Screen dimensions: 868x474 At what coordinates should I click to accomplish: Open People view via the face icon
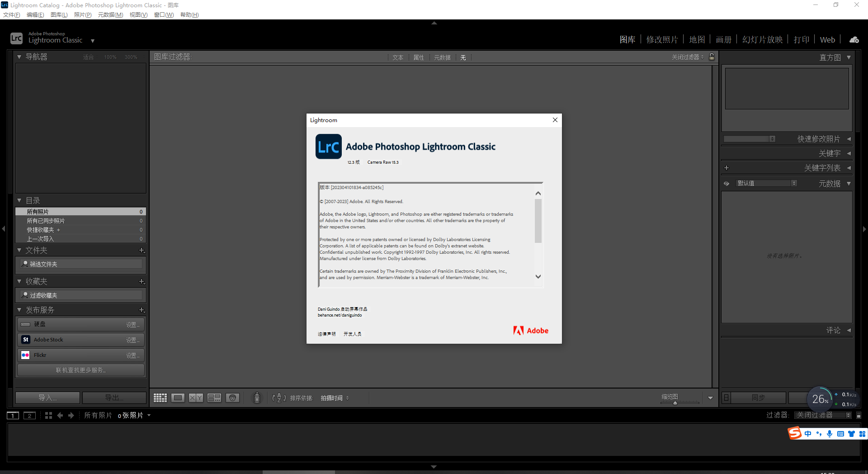click(x=233, y=398)
